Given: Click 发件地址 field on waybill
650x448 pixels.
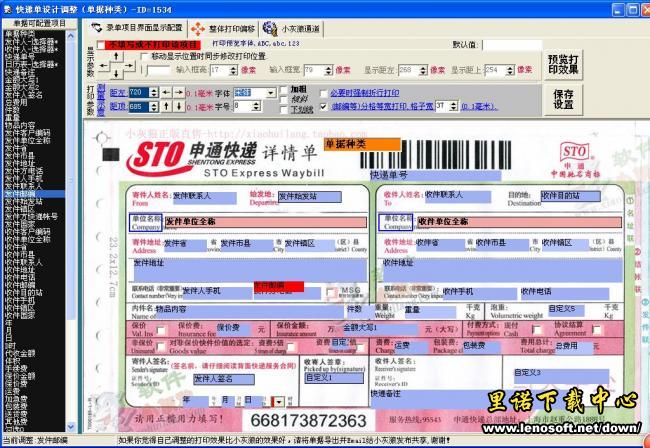Looking at the screenshot, I should pyautogui.click(x=250, y=270).
